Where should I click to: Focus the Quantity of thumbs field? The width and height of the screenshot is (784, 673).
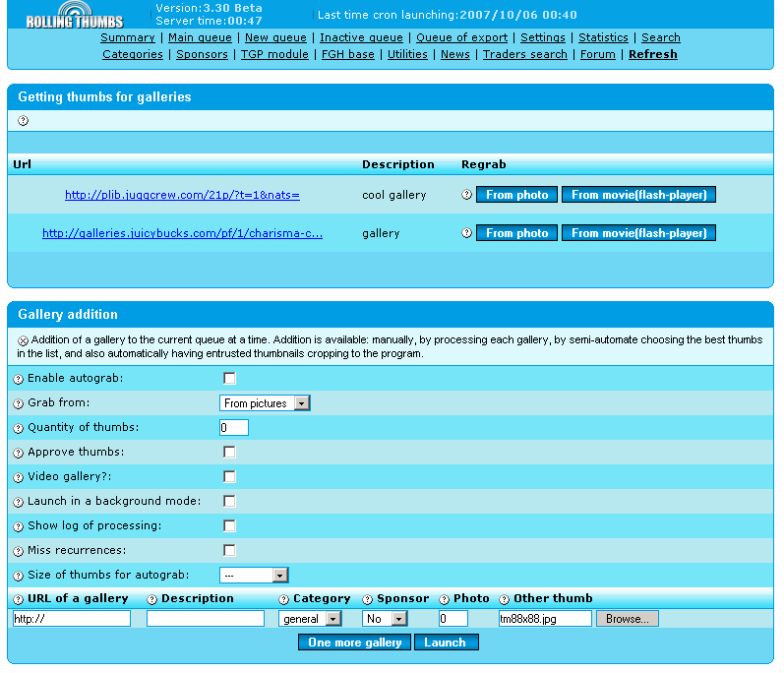[234, 427]
